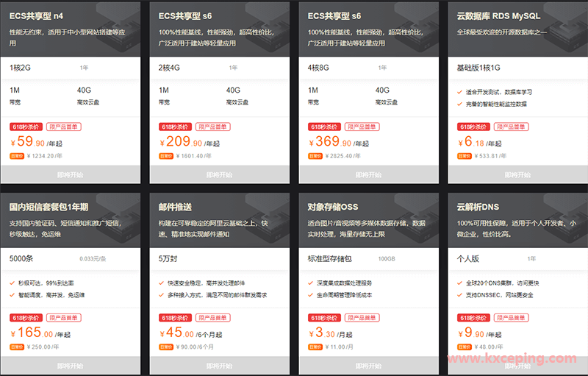Open the 邮件推送 card title
Screen dimensions: 588x376
coord(175,207)
